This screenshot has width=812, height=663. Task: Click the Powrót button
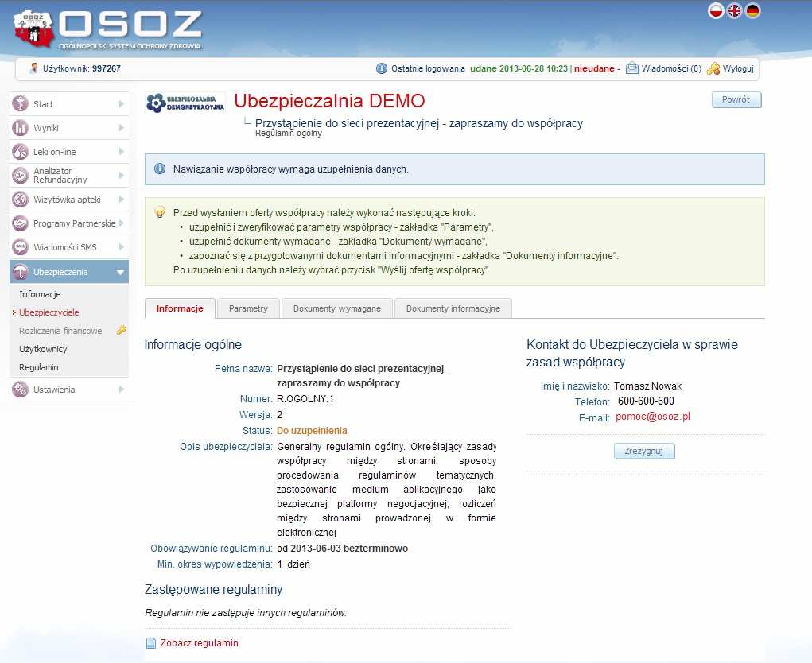coord(736,99)
